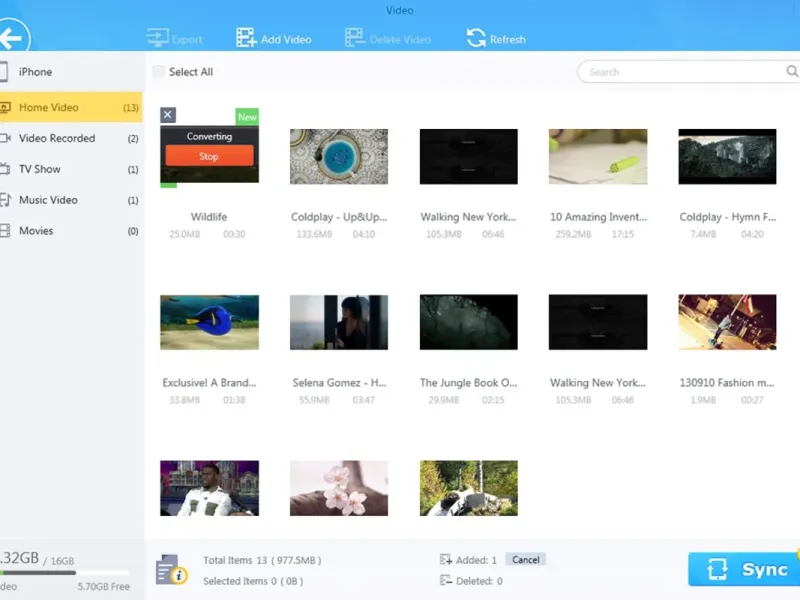
Task: Click the 133.6MB size label
Action: (x=314, y=234)
